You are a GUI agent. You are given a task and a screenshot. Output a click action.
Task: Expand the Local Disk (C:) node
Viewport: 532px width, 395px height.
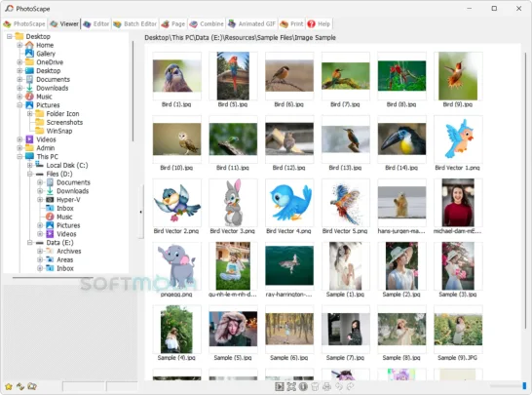pos(30,165)
